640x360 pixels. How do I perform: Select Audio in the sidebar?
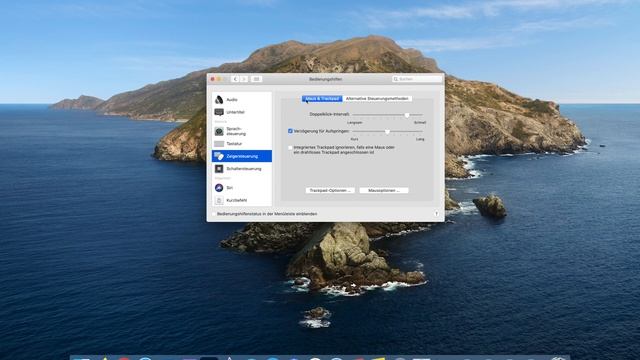point(242,100)
